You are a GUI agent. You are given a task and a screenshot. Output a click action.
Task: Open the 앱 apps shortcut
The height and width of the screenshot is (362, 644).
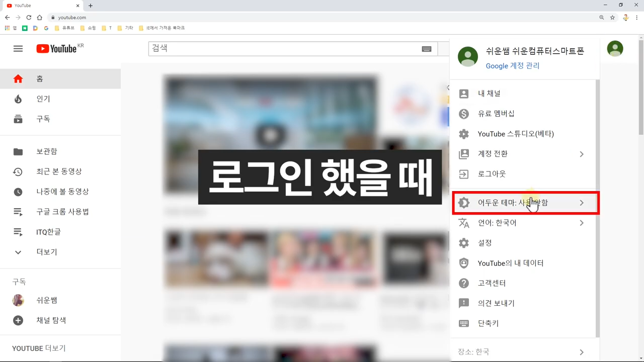point(10,28)
